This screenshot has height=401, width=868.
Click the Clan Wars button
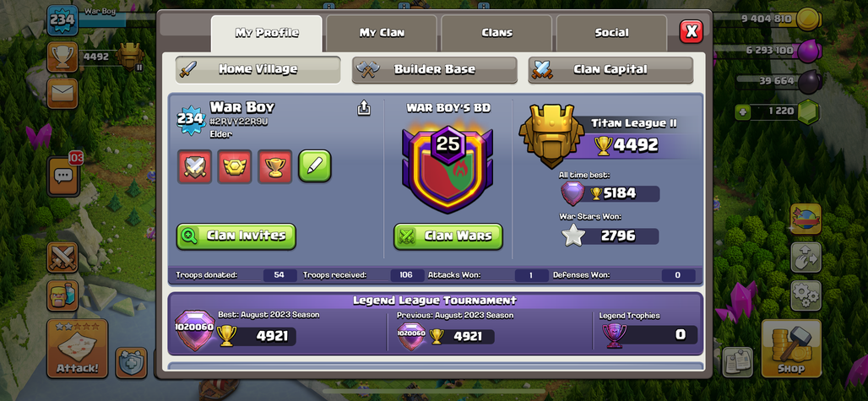coord(448,236)
